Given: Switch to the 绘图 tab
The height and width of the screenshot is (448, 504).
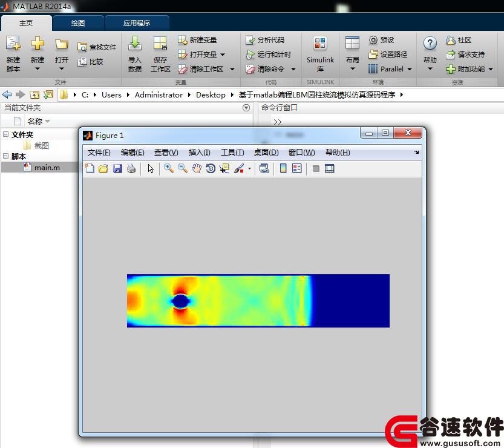Looking at the screenshot, I should pyautogui.click(x=78, y=23).
